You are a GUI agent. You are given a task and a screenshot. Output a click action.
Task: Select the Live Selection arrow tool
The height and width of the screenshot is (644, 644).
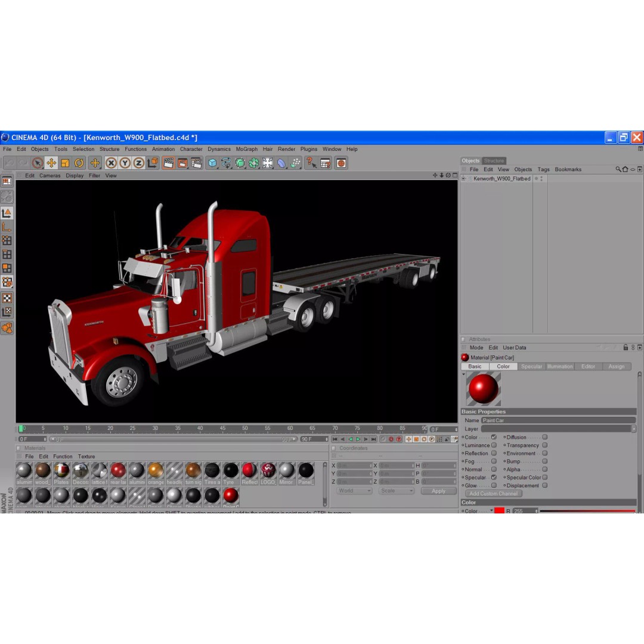pos(38,163)
